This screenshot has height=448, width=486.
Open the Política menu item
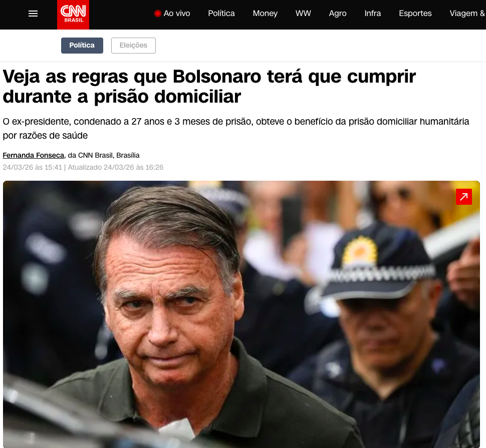221,14
